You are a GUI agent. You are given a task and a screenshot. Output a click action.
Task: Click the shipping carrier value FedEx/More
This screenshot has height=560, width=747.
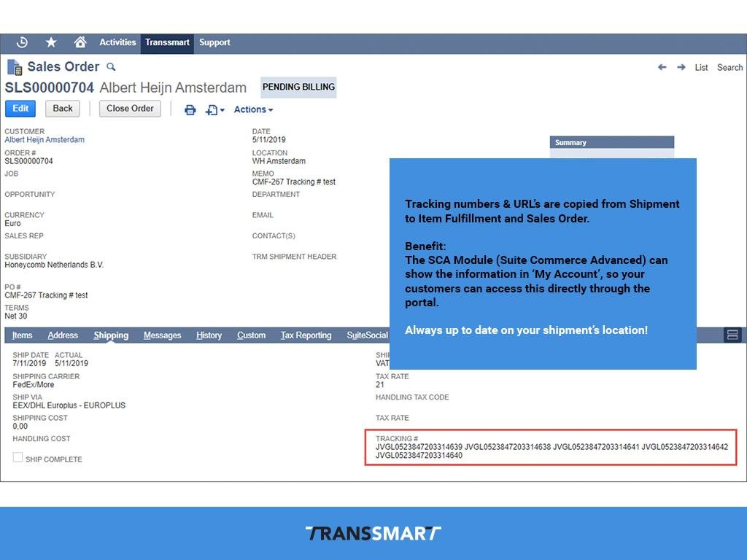tap(34, 384)
